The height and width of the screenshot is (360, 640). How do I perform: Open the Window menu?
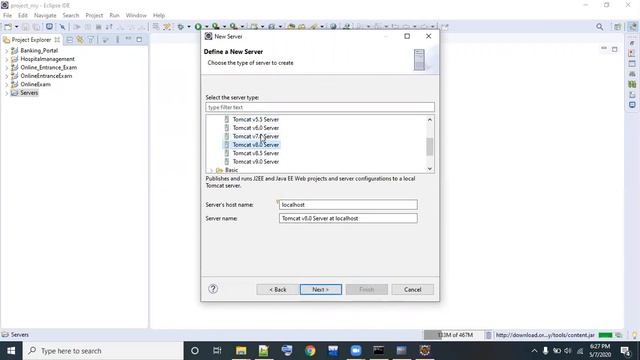click(136, 16)
